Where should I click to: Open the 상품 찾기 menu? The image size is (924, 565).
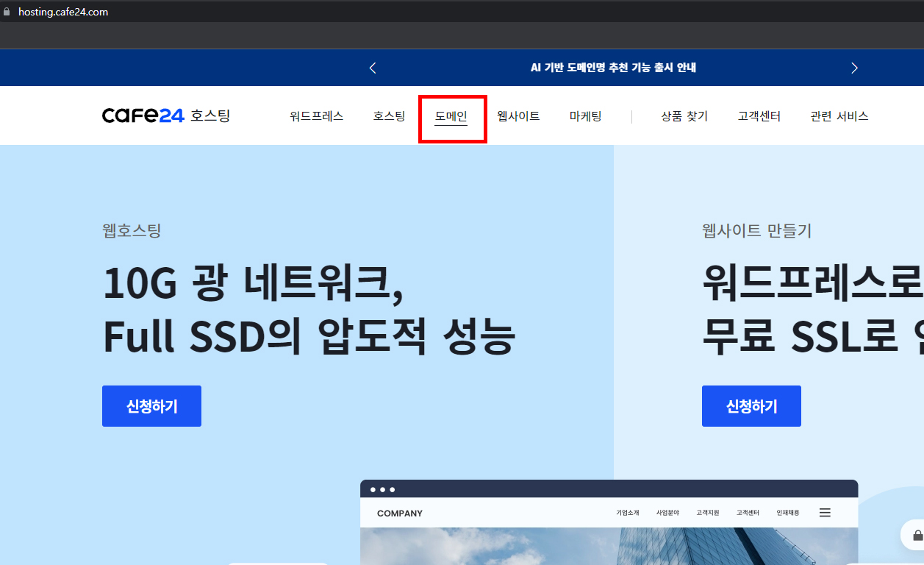point(684,116)
